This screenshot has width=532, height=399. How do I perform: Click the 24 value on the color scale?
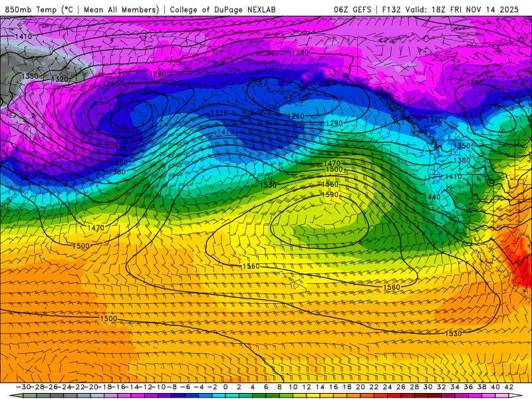click(x=388, y=387)
